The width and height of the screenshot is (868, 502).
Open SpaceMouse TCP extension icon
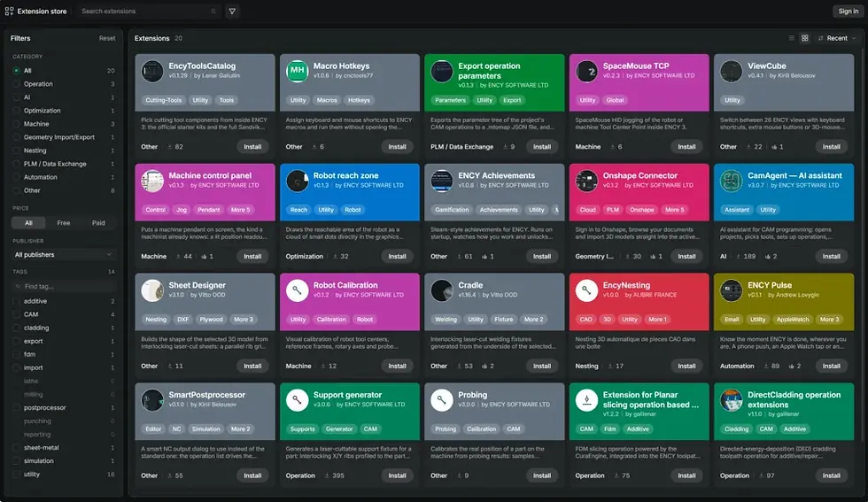point(586,72)
